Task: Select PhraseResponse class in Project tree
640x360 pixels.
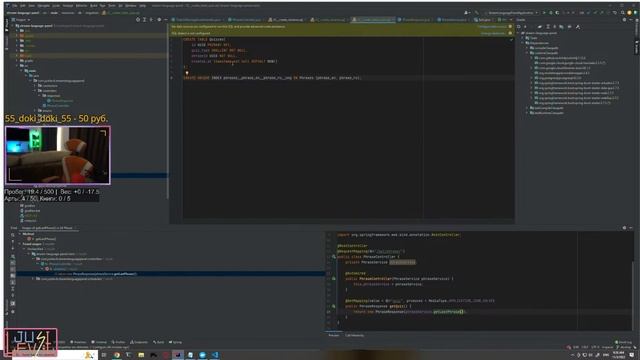Action: point(61,100)
